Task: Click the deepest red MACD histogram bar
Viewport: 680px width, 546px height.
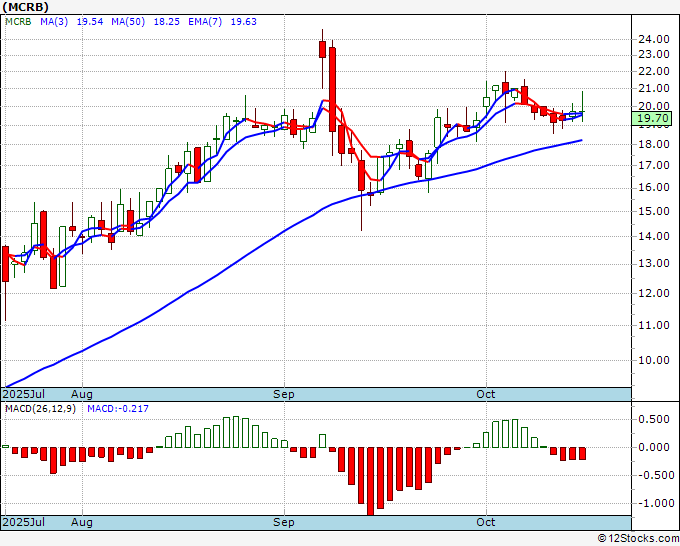Action: [x=370, y=481]
